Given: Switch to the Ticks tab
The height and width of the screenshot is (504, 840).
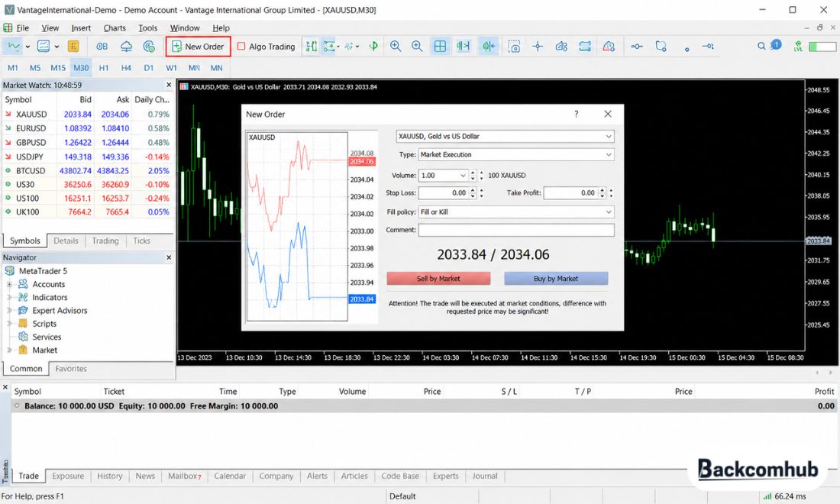Looking at the screenshot, I should pos(141,241).
